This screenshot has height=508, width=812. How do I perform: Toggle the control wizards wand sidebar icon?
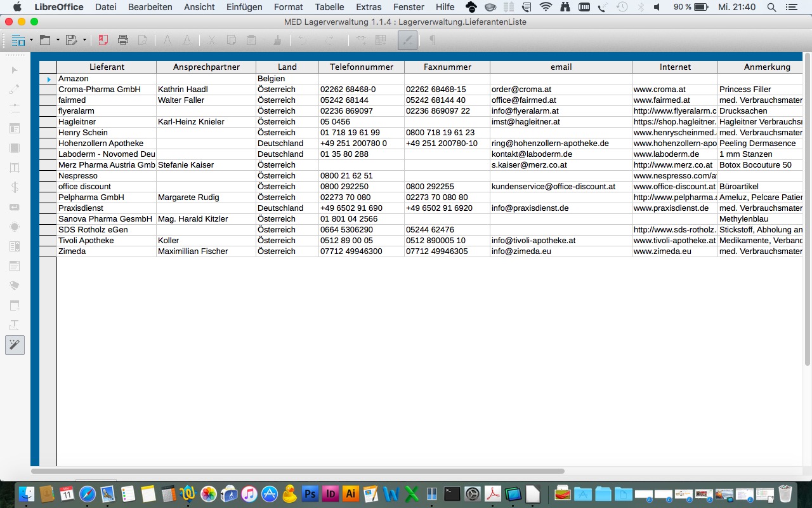15,345
